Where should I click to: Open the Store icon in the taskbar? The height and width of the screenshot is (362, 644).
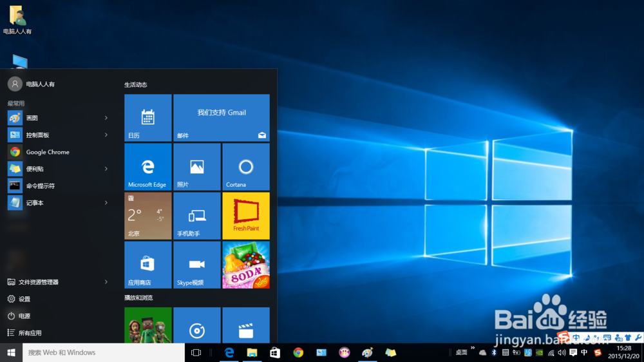pyautogui.click(x=275, y=352)
